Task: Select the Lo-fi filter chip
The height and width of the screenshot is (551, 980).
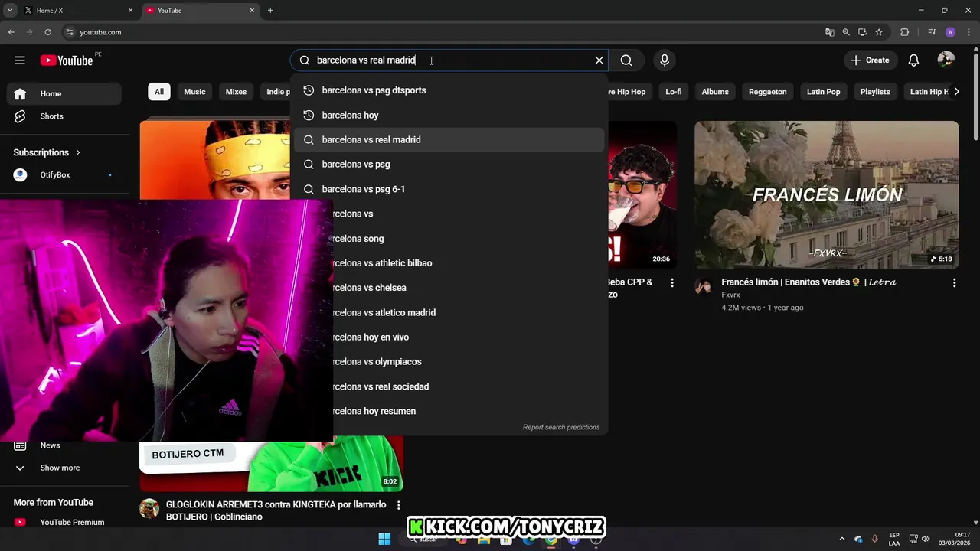Action: pos(674,92)
